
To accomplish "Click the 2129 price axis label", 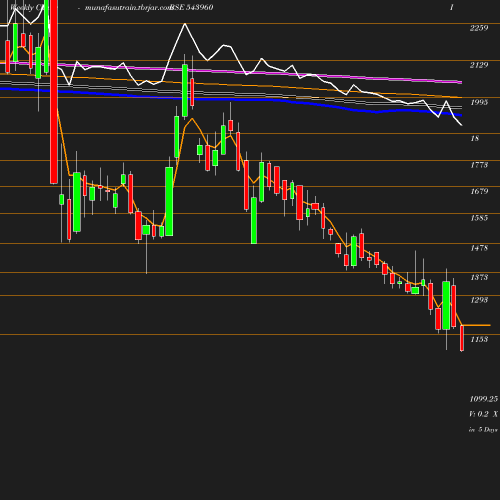I will pyautogui.click(x=479, y=65).
